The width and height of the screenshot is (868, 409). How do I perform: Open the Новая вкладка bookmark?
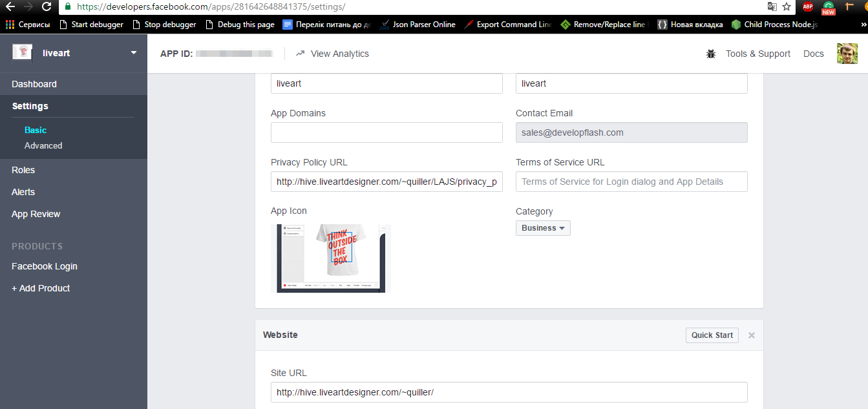coord(690,25)
